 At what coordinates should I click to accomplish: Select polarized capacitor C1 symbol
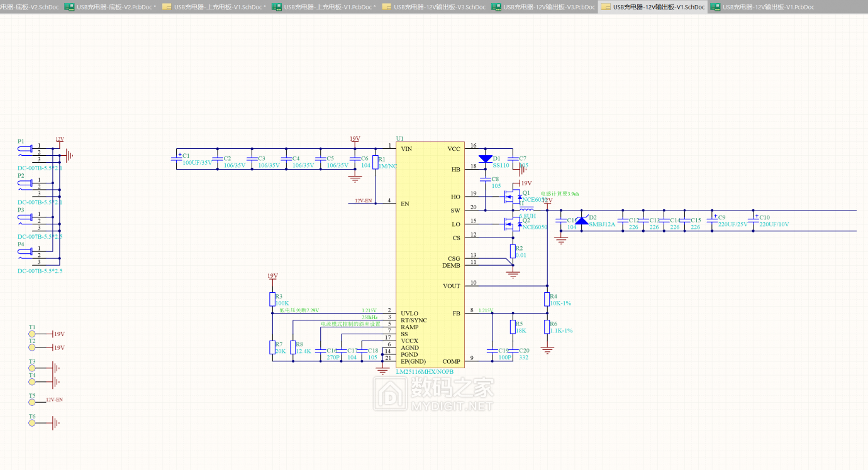(176, 159)
